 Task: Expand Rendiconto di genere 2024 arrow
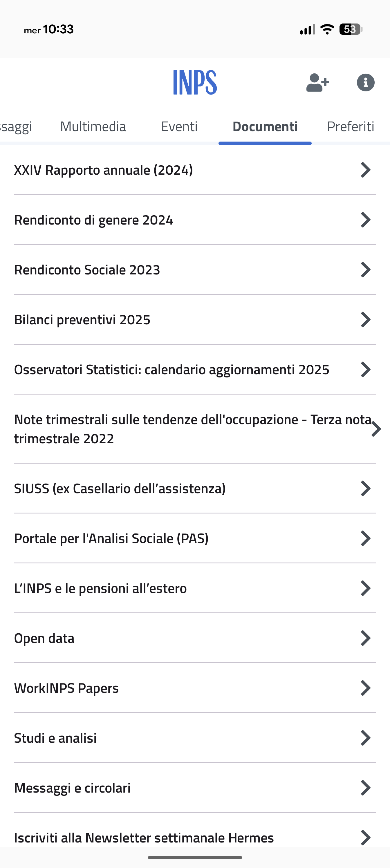(365, 220)
